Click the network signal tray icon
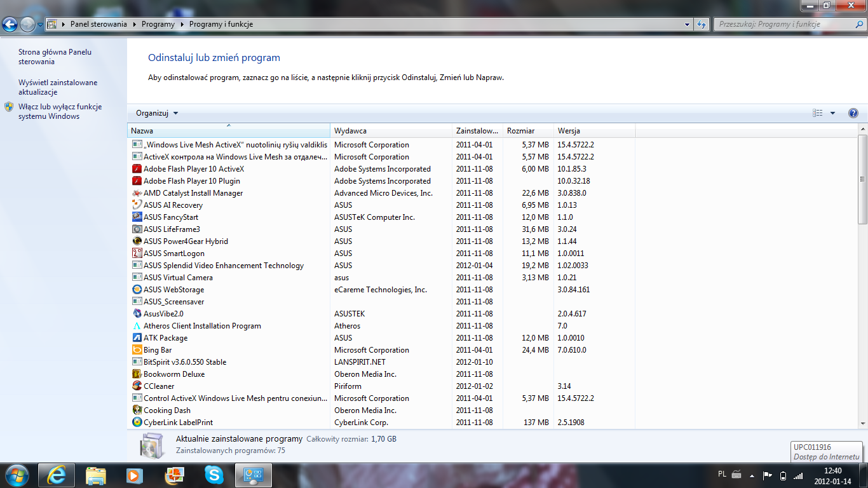Viewport: 868px width, 488px height. [x=799, y=475]
